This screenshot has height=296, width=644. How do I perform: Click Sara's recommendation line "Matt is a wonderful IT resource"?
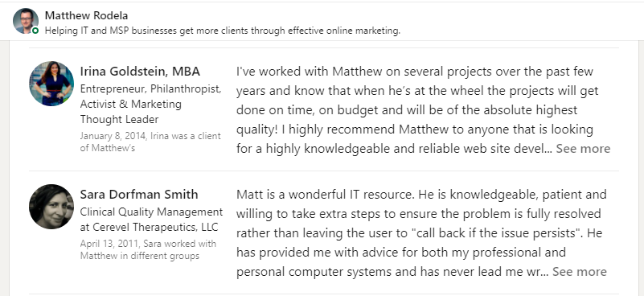326,194
